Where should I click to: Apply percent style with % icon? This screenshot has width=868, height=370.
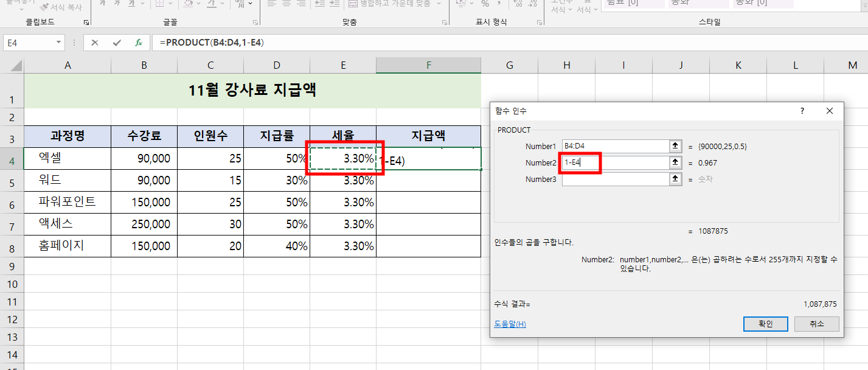tap(485, 4)
